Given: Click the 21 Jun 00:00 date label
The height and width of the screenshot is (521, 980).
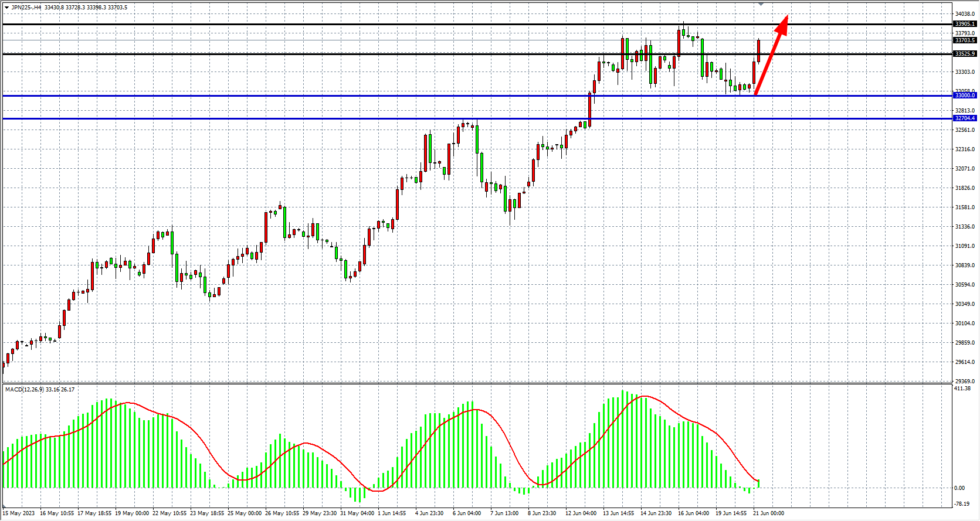Looking at the screenshot, I should pos(768,513).
